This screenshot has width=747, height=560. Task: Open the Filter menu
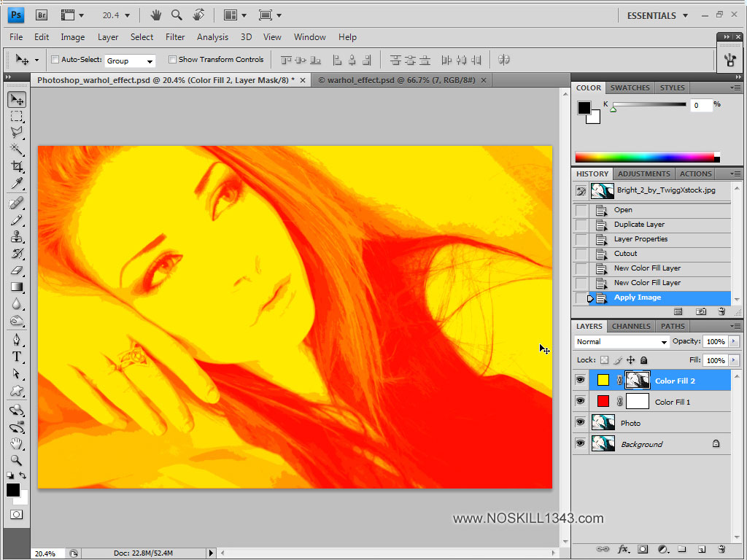(175, 37)
